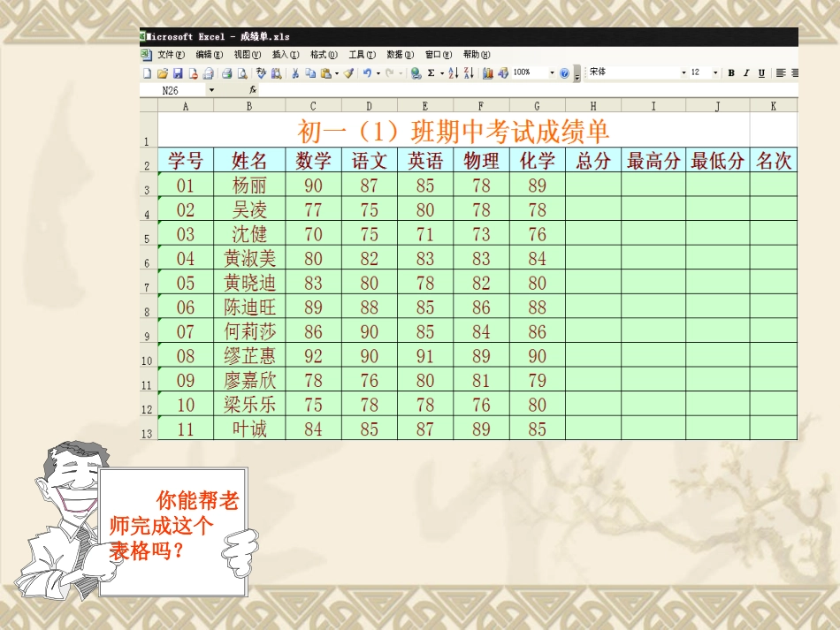Open the AutoSum functions dropdown arrow
The image size is (840, 630).
pos(442,73)
